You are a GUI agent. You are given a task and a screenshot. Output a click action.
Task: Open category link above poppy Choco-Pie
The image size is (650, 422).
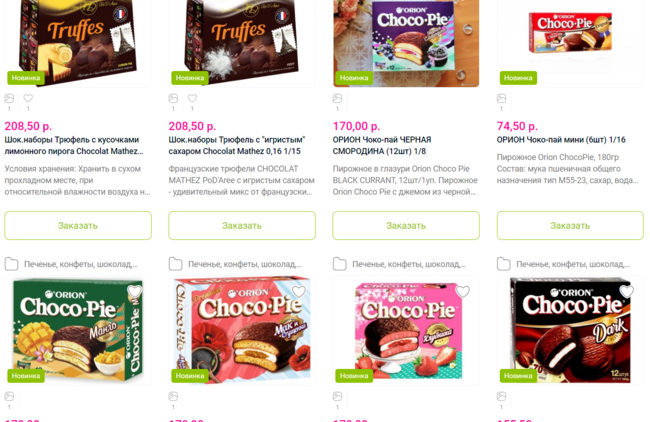[x=245, y=264]
